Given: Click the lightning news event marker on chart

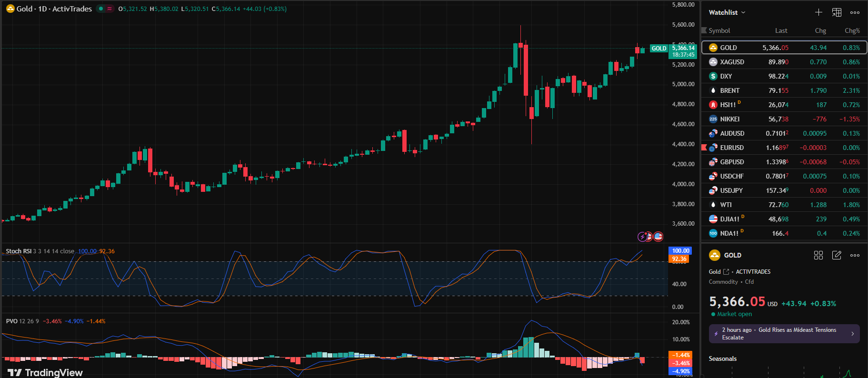Looking at the screenshot, I should click(x=642, y=237).
